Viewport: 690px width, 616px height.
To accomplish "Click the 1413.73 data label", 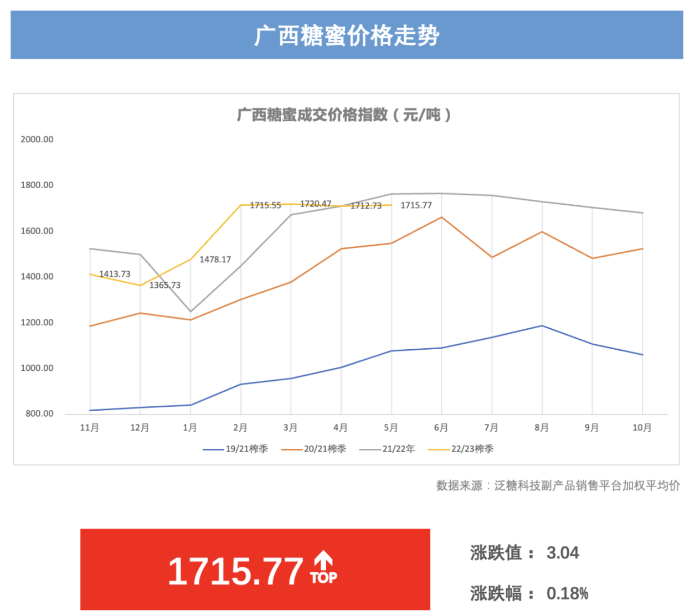I will pos(115,274).
